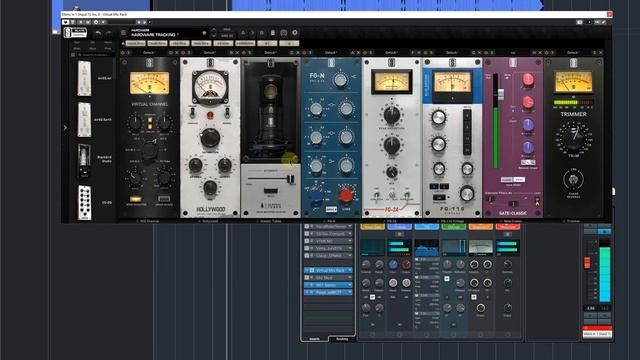Click the EQ spectrum display thumbnail
The image size is (640, 360).
[x=427, y=247]
